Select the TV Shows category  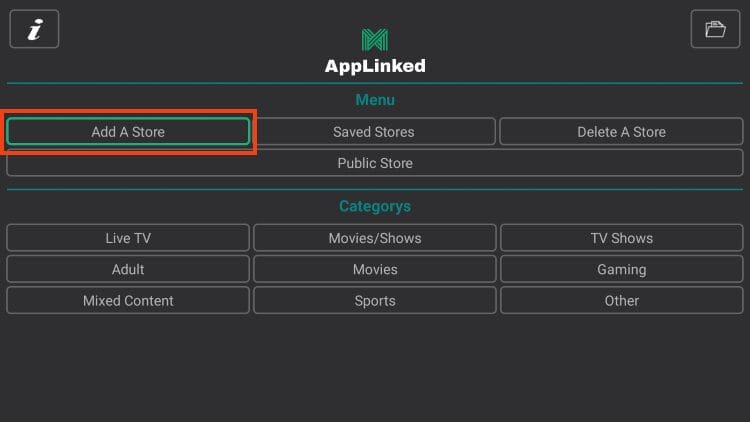[622, 238]
